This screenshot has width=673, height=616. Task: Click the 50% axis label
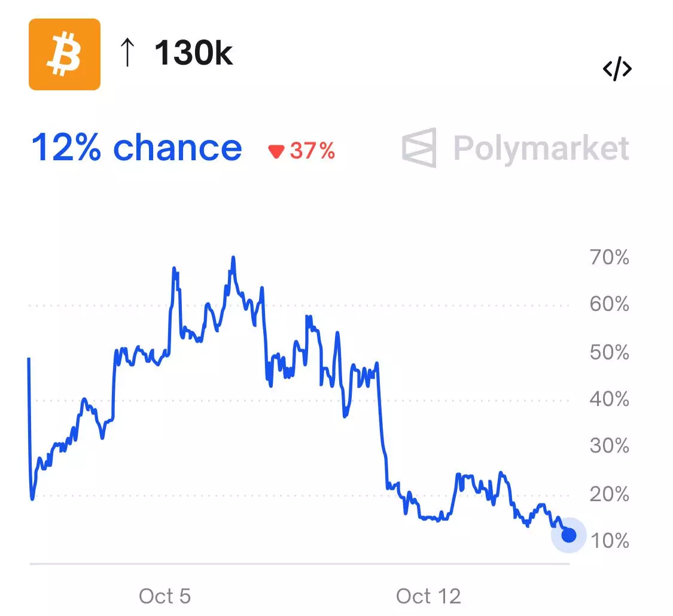(609, 352)
